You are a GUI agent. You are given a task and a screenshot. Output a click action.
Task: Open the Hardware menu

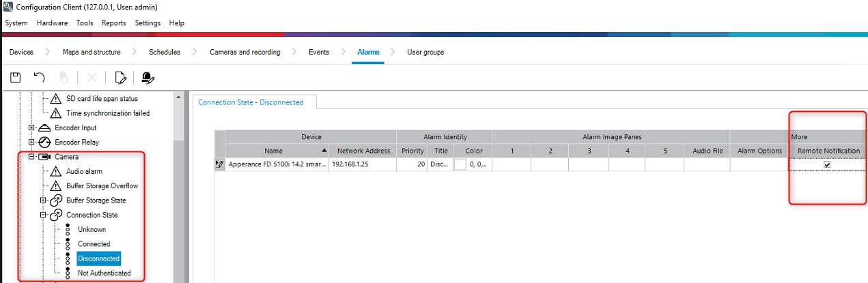point(52,23)
